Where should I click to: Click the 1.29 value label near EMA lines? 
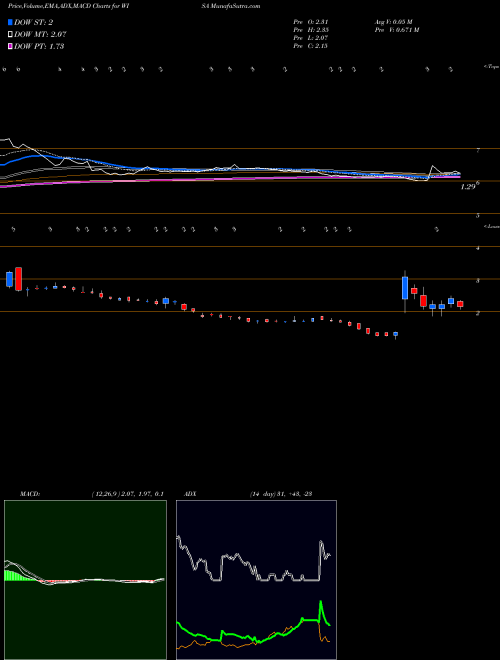pyautogui.click(x=468, y=186)
